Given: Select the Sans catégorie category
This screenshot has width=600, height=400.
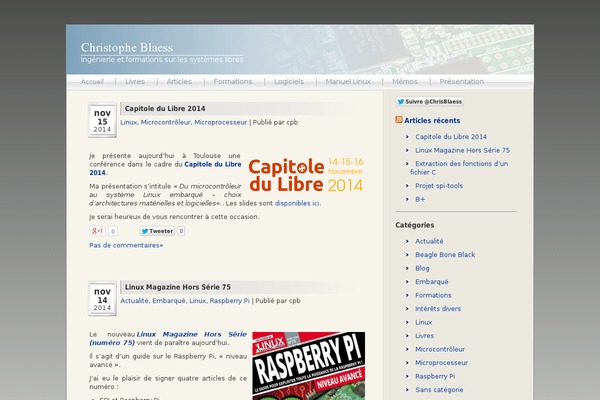Looking at the screenshot, I should [x=439, y=390].
